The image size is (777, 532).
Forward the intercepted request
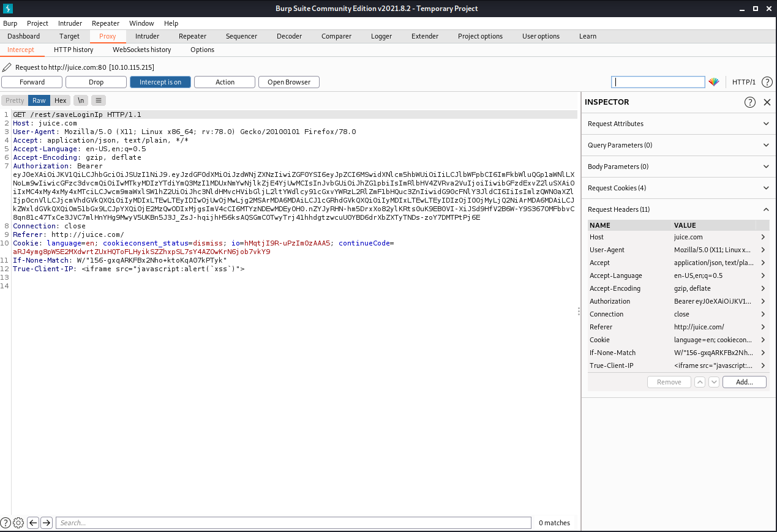(x=32, y=82)
